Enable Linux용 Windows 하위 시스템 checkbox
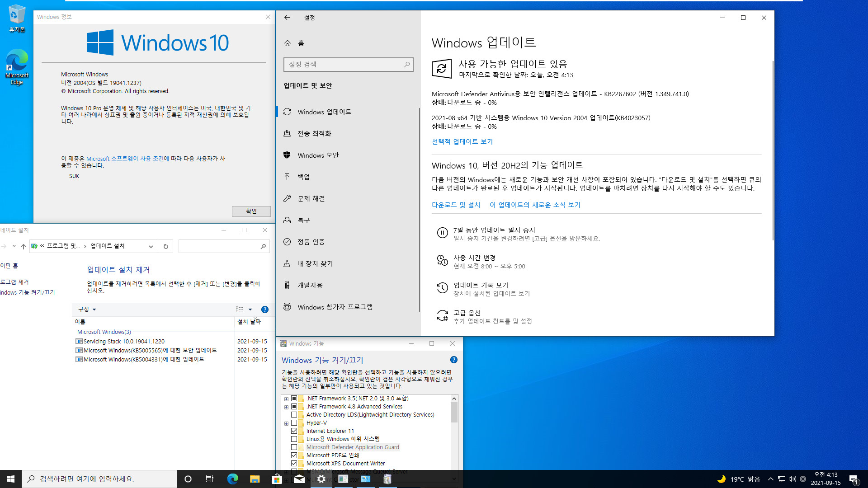The width and height of the screenshot is (868, 488). (294, 439)
